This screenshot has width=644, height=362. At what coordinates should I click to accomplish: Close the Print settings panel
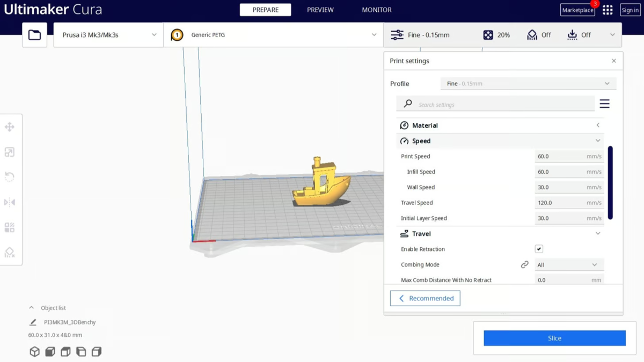(x=614, y=61)
